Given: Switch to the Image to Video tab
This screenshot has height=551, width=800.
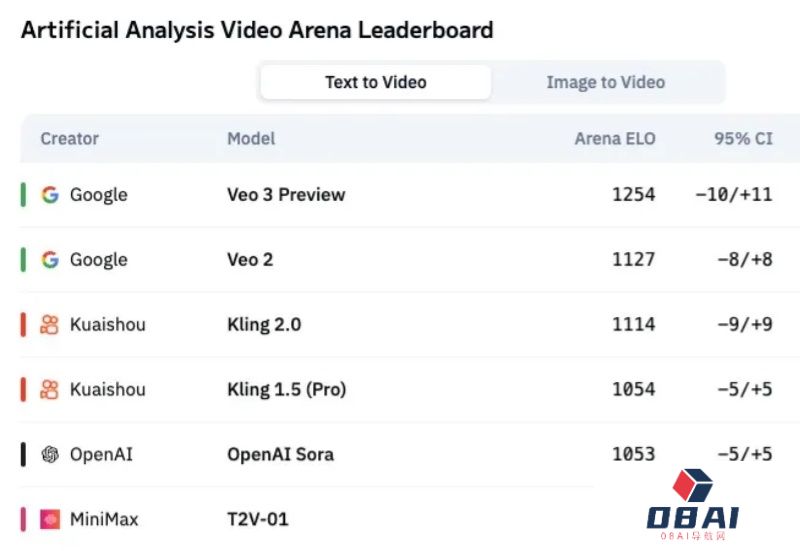Looking at the screenshot, I should click(606, 82).
